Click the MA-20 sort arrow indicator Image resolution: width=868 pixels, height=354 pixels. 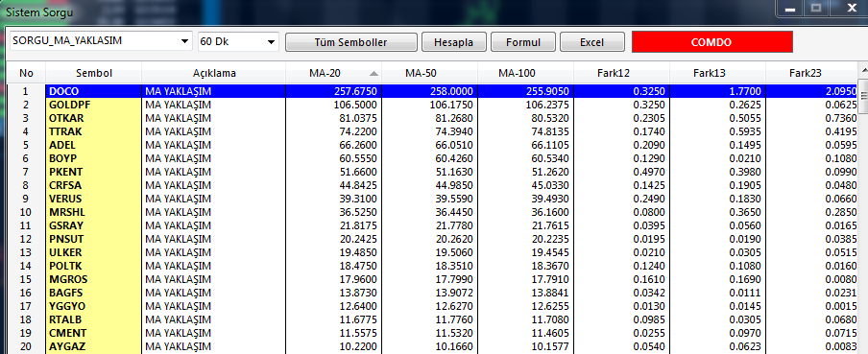click(374, 73)
